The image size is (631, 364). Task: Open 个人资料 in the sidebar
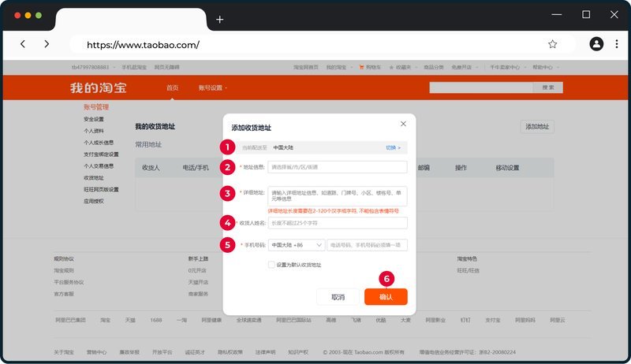pyautogui.click(x=94, y=131)
